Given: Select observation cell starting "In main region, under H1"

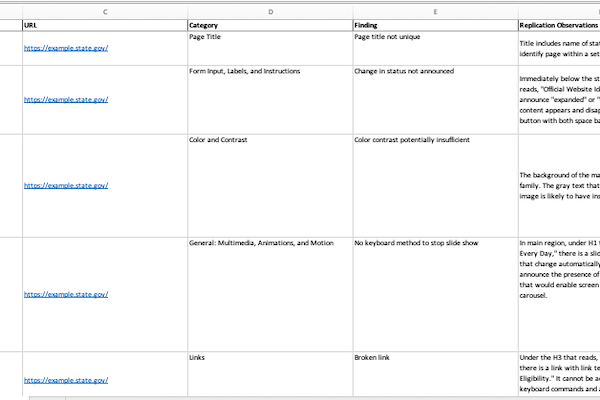Looking at the screenshot, I should tap(559, 294).
